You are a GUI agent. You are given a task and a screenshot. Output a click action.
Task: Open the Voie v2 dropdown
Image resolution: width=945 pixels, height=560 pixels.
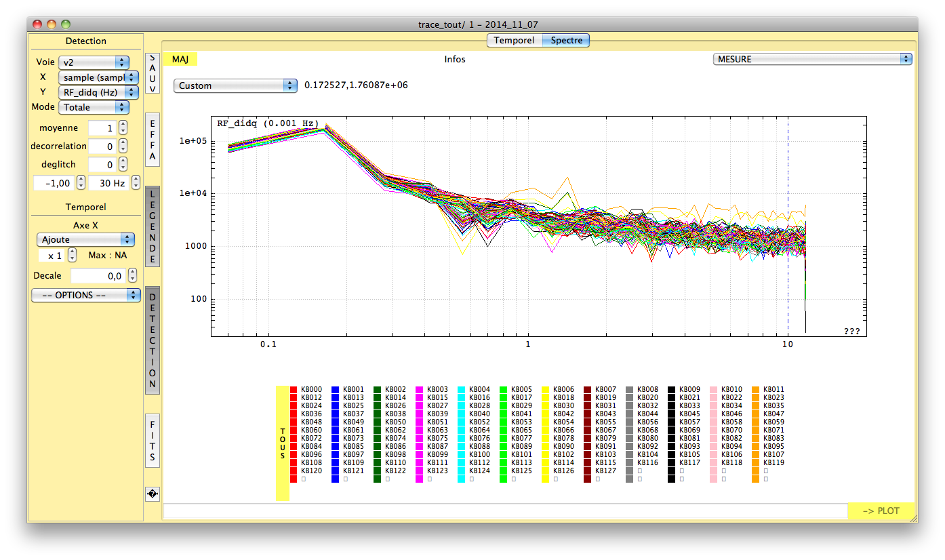click(x=94, y=62)
